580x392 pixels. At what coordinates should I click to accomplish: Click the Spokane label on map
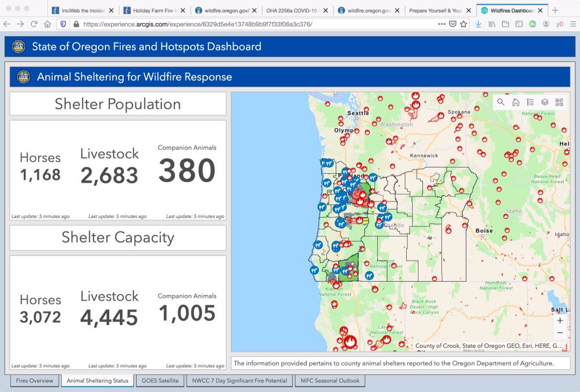coord(459,112)
